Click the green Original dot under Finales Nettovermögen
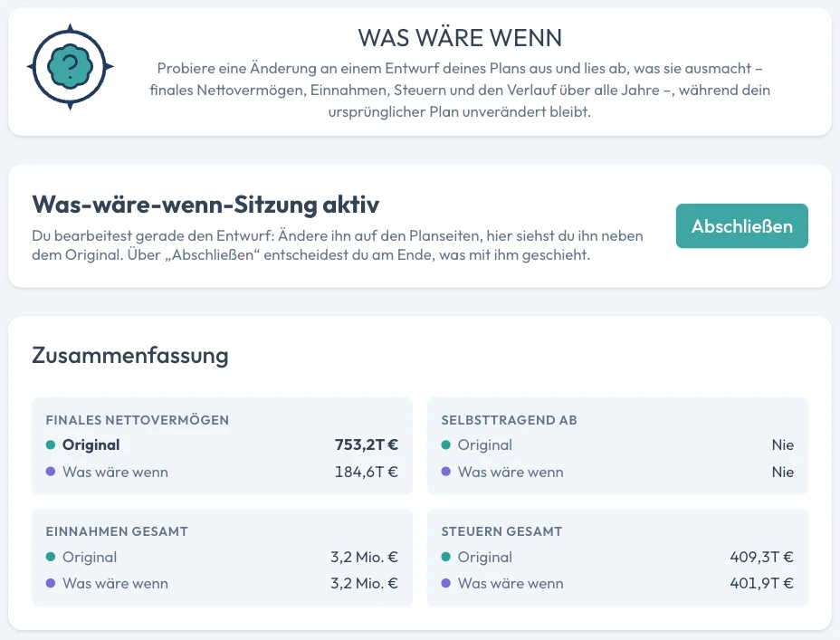Viewport: 840px width, 640px height. coord(51,445)
